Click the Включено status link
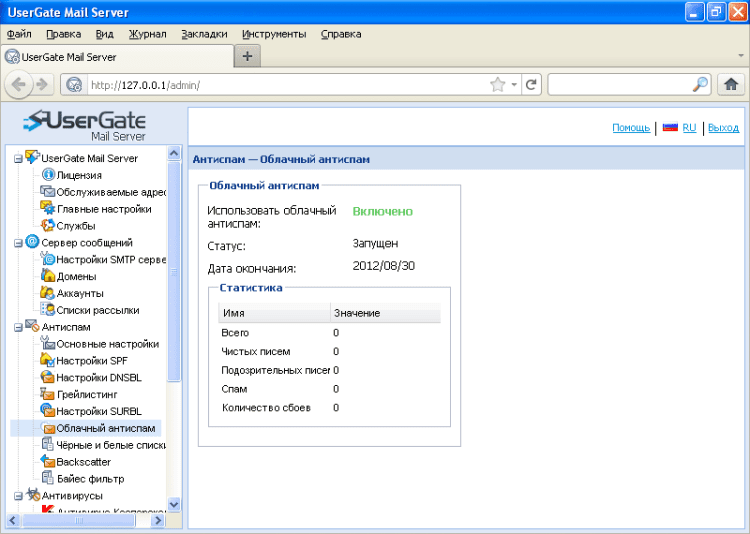This screenshot has height=534, width=750. coord(383,211)
